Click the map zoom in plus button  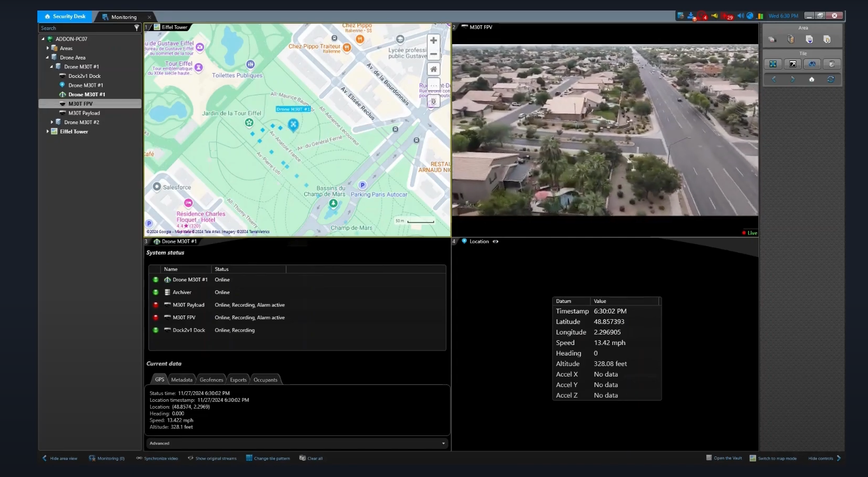433,40
